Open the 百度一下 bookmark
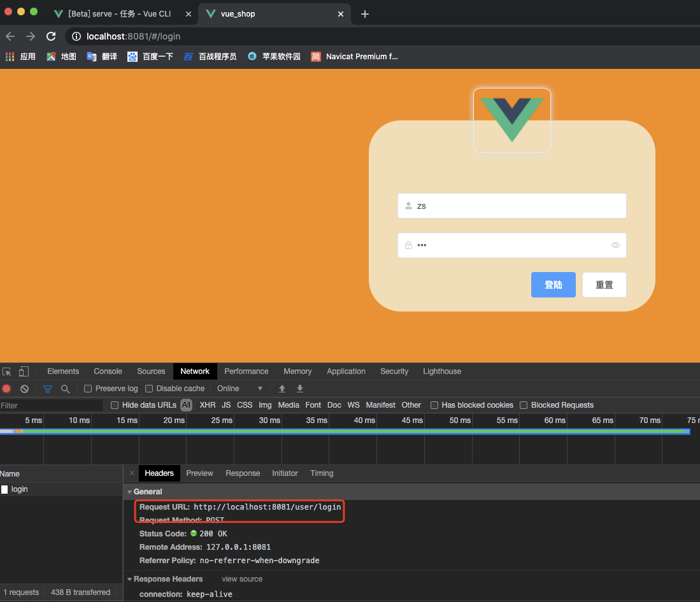The width and height of the screenshot is (700, 602). [x=150, y=57]
